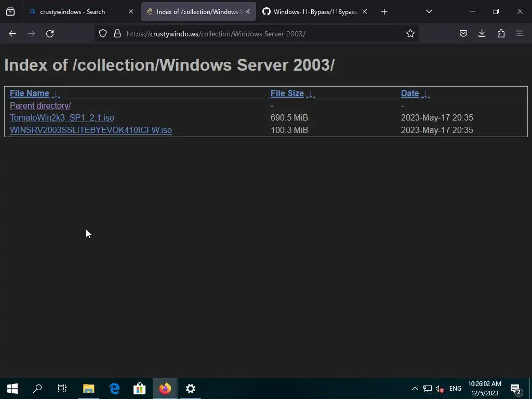
Task: Open Action Center notifications icon
Action: click(516, 389)
